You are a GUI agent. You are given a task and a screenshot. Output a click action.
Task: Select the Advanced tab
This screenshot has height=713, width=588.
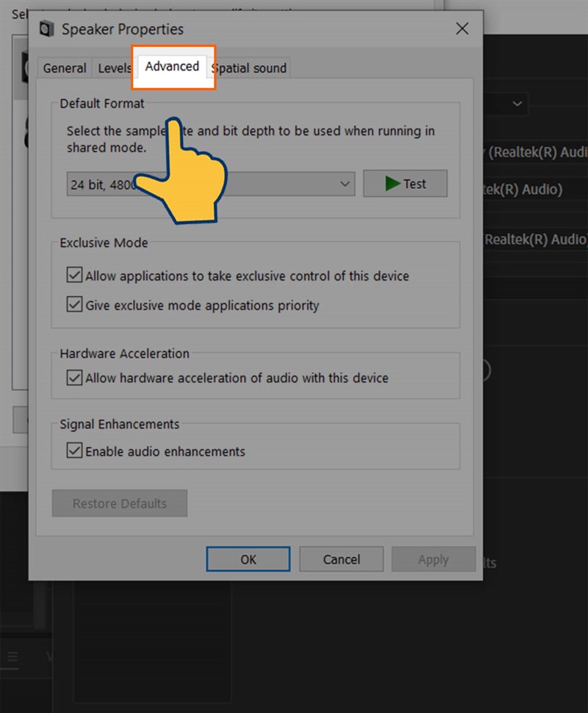[x=171, y=66]
